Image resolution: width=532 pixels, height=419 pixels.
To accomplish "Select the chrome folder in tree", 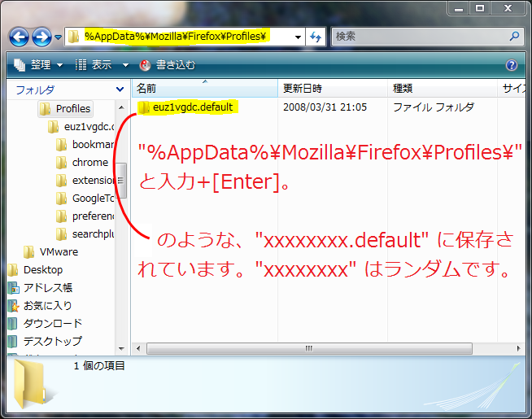I will [x=82, y=163].
